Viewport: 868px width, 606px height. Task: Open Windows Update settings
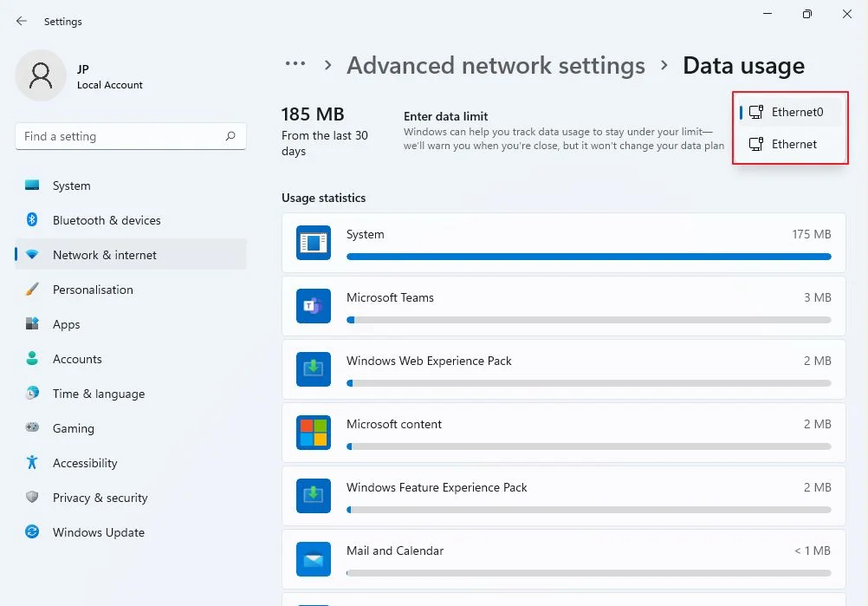pos(131,531)
